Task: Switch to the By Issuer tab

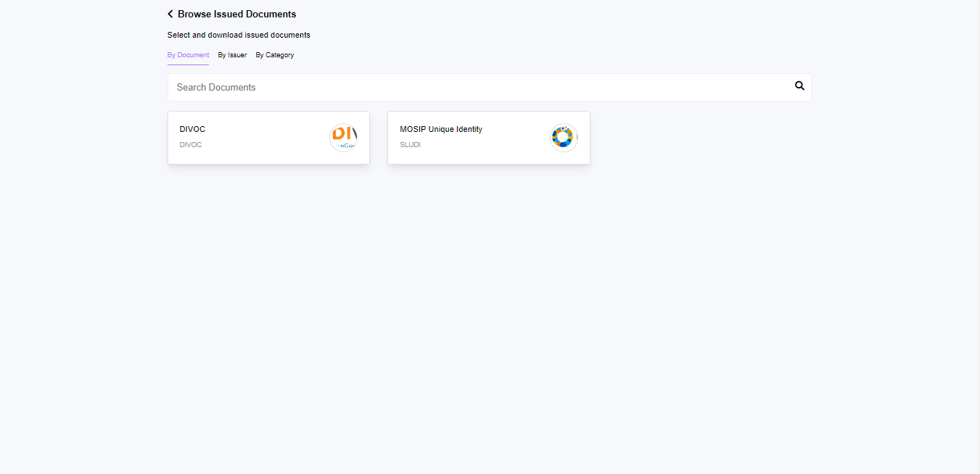Action: click(x=232, y=55)
